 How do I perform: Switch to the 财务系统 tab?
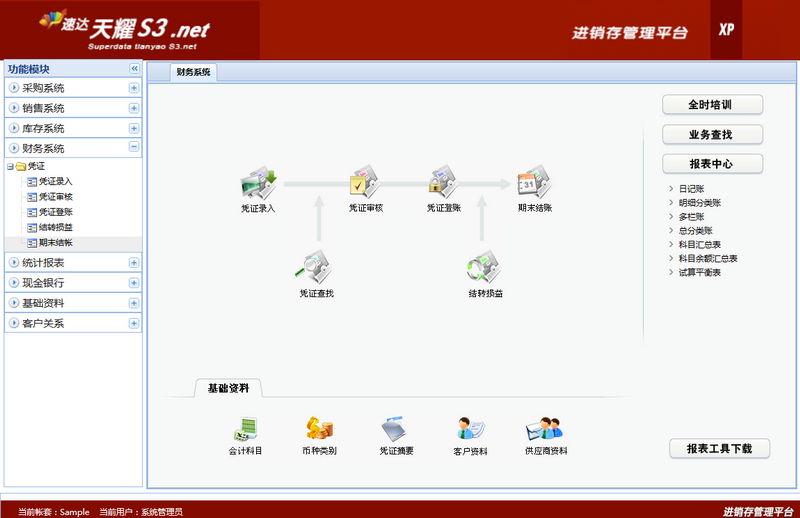193,72
